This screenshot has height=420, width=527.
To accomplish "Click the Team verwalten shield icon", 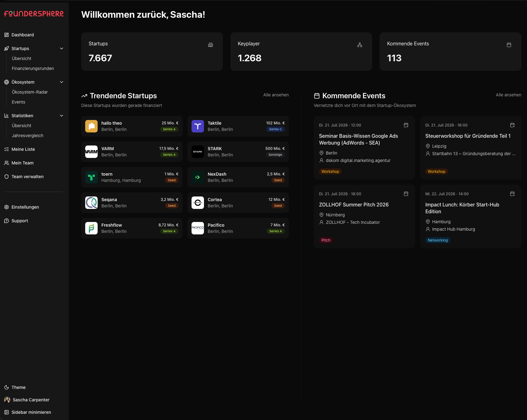I will click(7, 177).
